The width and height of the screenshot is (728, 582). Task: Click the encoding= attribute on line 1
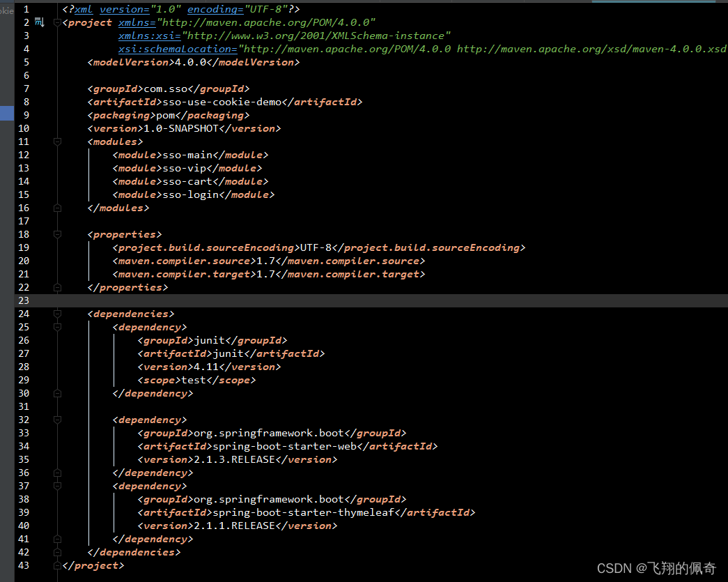[x=215, y=9]
